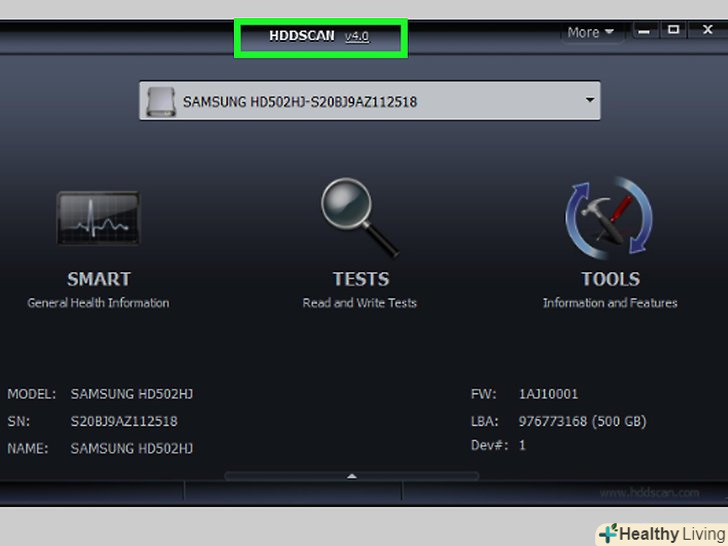728x546 pixels.
Task: Close the HDDScan window
Action: (707, 30)
